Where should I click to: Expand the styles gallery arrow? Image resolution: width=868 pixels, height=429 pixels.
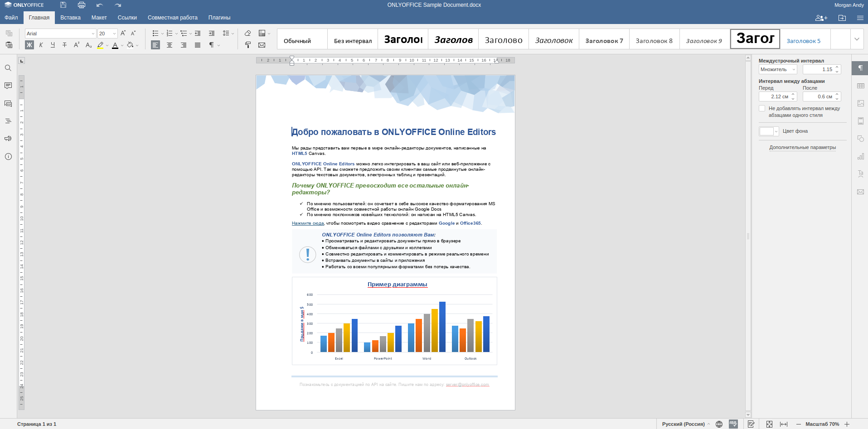pos(857,39)
